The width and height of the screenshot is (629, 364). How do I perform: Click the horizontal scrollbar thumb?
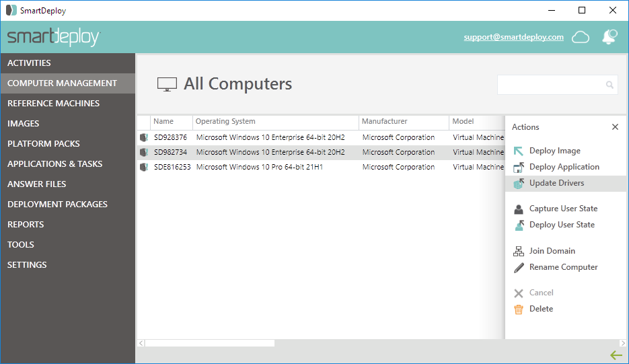[x=210, y=343]
